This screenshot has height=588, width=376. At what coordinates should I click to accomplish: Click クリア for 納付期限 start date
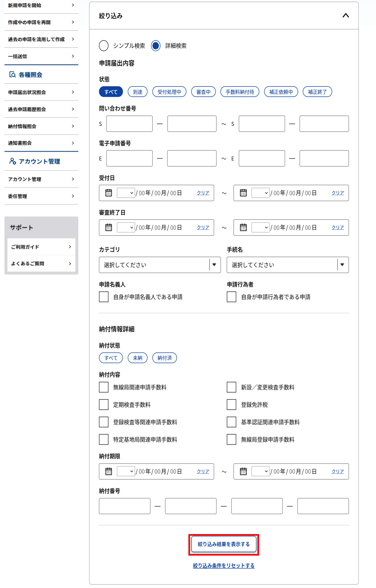(x=203, y=471)
